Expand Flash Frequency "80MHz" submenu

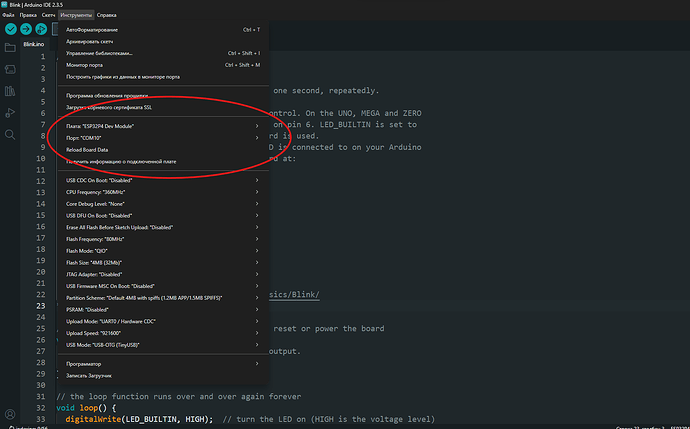tap(163, 239)
